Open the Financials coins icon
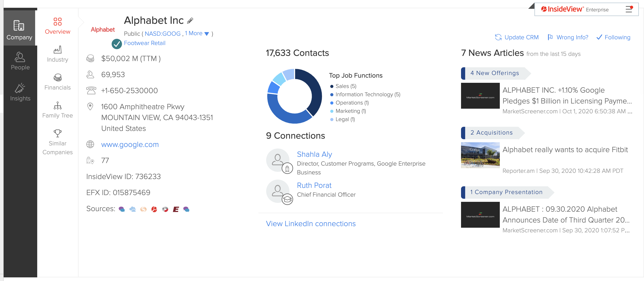Screen dimensions: 644x281 click(x=57, y=78)
